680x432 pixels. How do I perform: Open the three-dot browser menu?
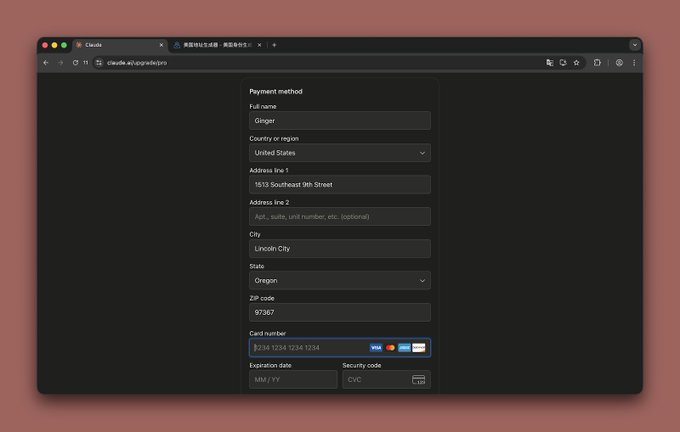[x=634, y=62]
